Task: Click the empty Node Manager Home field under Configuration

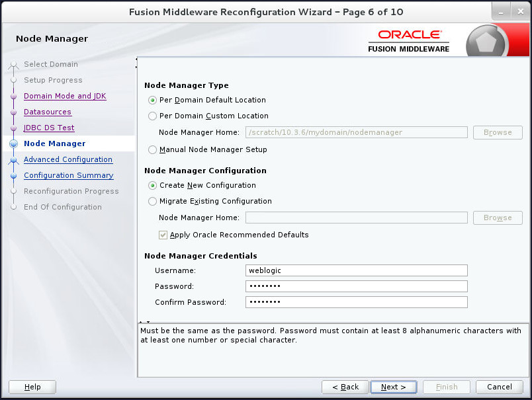Action: [x=356, y=218]
